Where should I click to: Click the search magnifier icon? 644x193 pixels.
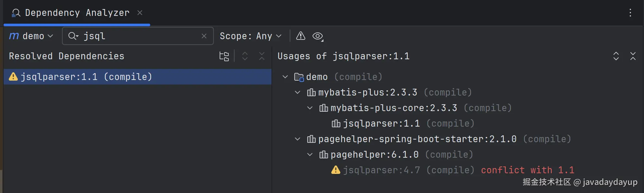[73, 36]
